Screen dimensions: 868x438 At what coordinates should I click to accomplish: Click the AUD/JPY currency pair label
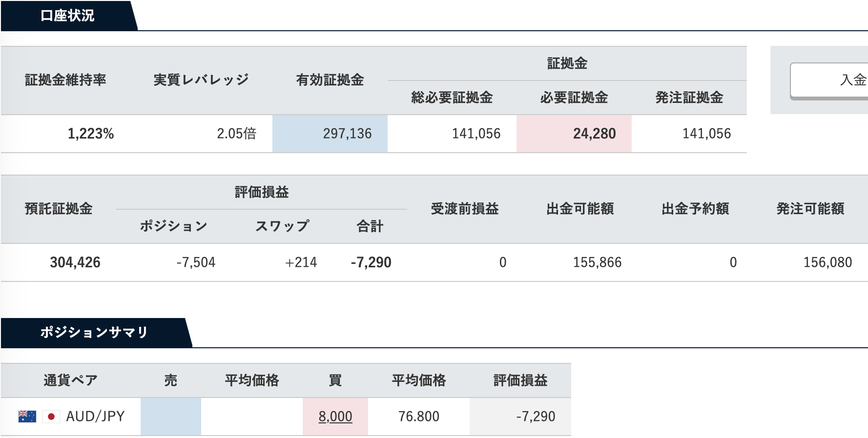(x=96, y=417)
